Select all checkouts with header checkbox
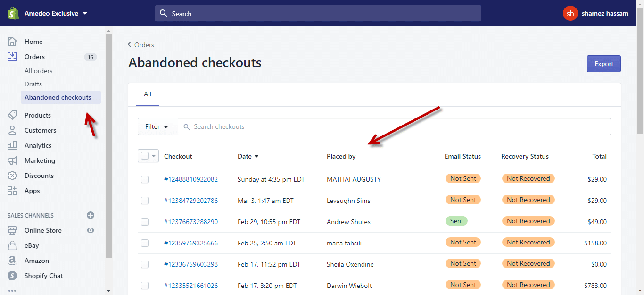 tap(145, 155)
